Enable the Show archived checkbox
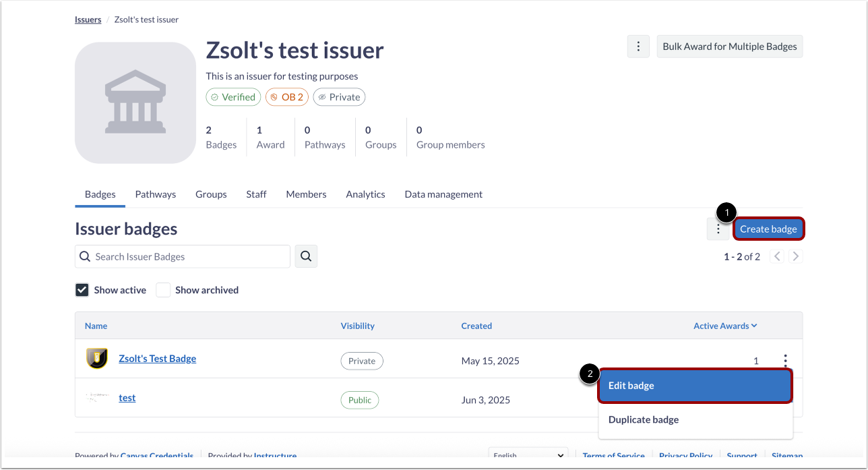 pyautogui.click(x=163, y=290)
